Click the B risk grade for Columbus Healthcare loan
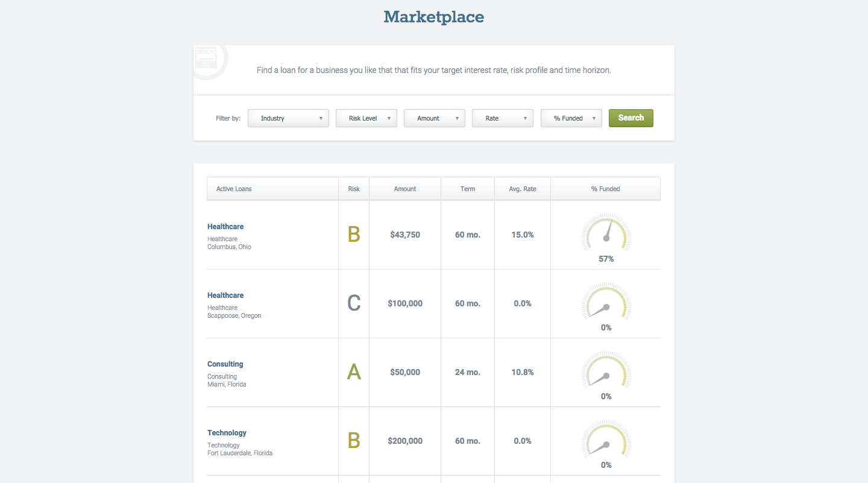868x483 pixels. [x=354, y=235]
